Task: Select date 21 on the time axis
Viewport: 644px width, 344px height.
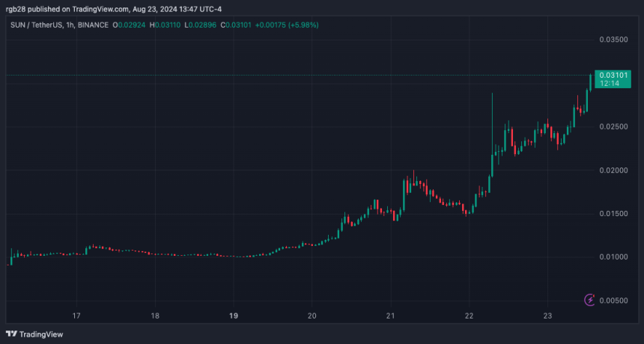Action: tap(390, 316)
